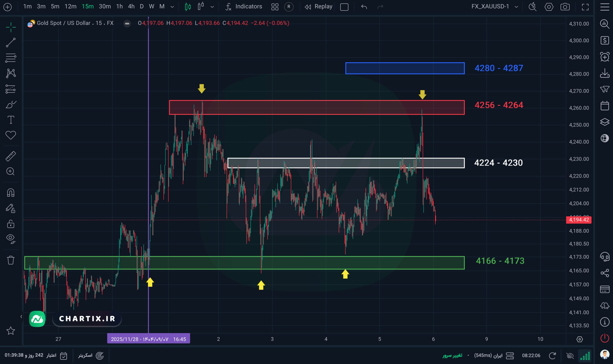Viewport: 613px width, 364px height.
Task: Select the Text annotation tool
Action: pyautogui.click(x=11, y=120)
